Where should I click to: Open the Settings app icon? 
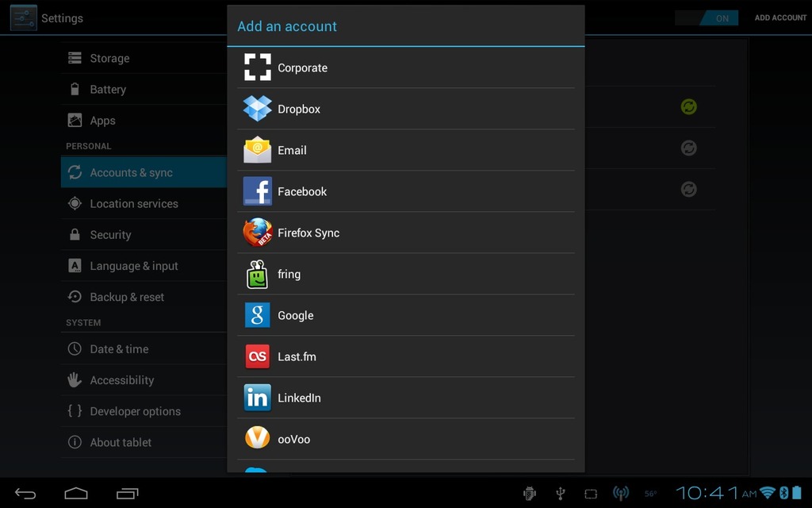(x=23, y=17)
